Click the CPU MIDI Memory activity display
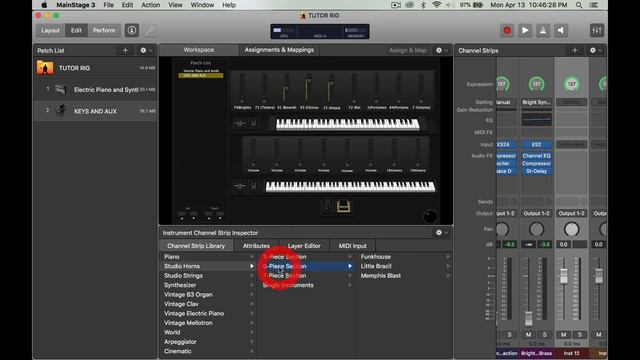 (320, 31)
